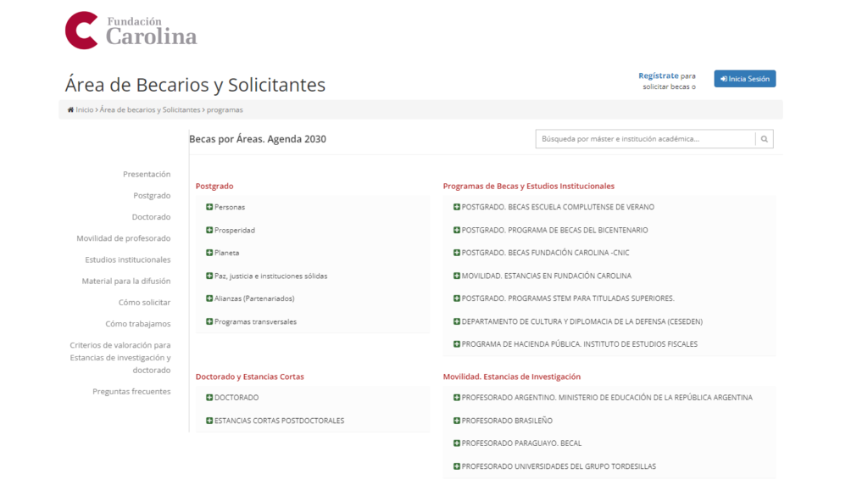Viewport: 868px width, 491px height.
Task: Open Cómo trabajamos in the sidebar
Action: (x=138, y=324)
